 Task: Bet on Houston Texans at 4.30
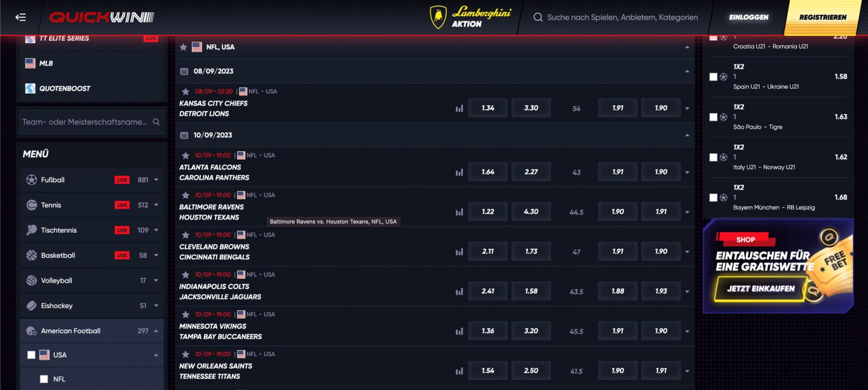(x=531, y=212)
